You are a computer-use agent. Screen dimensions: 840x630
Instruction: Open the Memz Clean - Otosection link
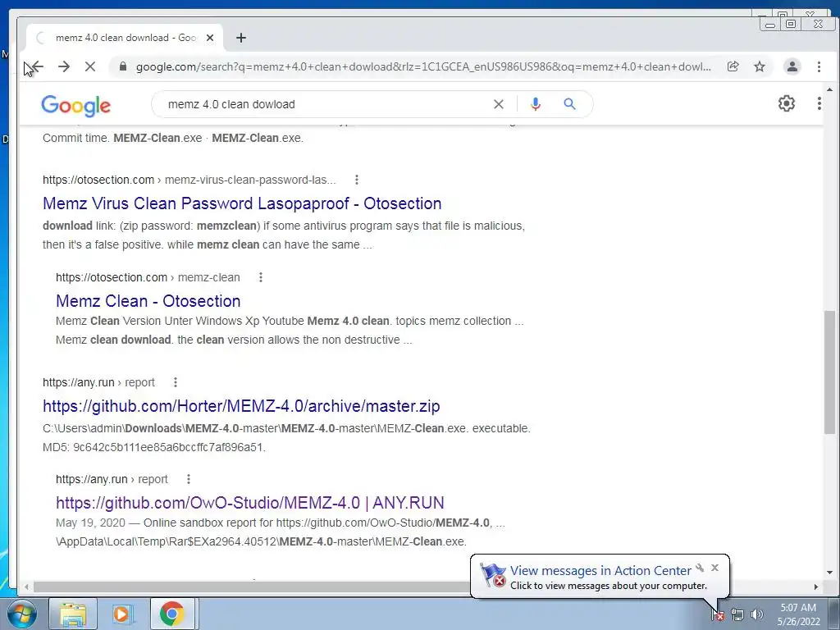[148, 301]
